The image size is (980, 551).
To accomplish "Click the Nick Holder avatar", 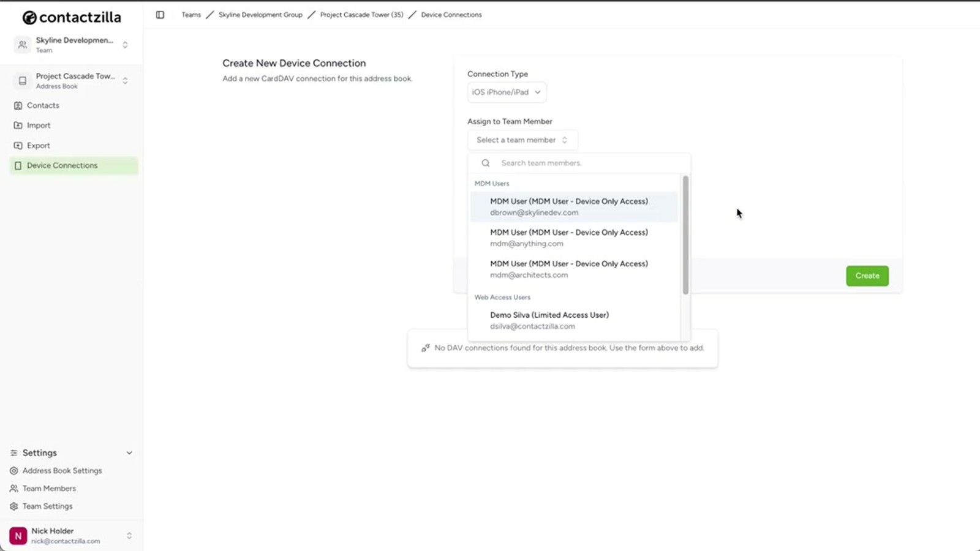I will 18,536.
